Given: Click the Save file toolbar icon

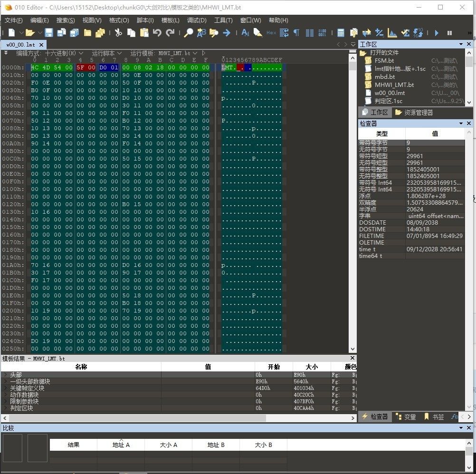Looking at the screenshot, I should point(49,33).
